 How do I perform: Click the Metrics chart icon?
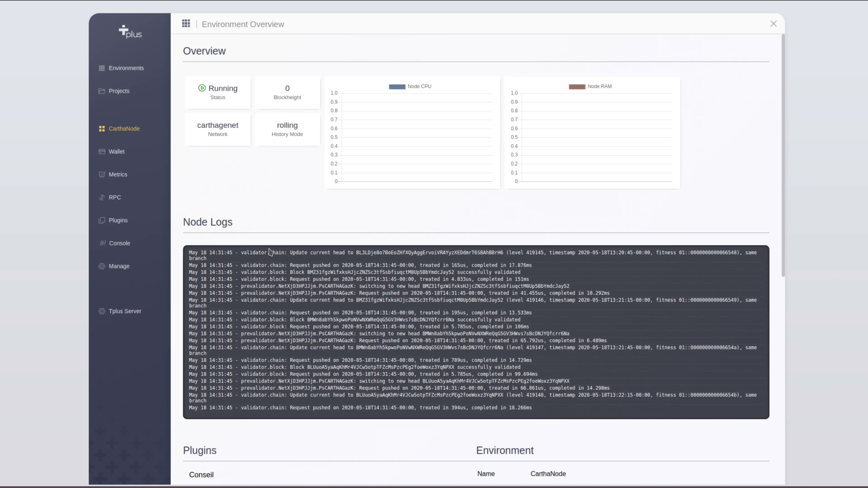click(x=101, y=174)
